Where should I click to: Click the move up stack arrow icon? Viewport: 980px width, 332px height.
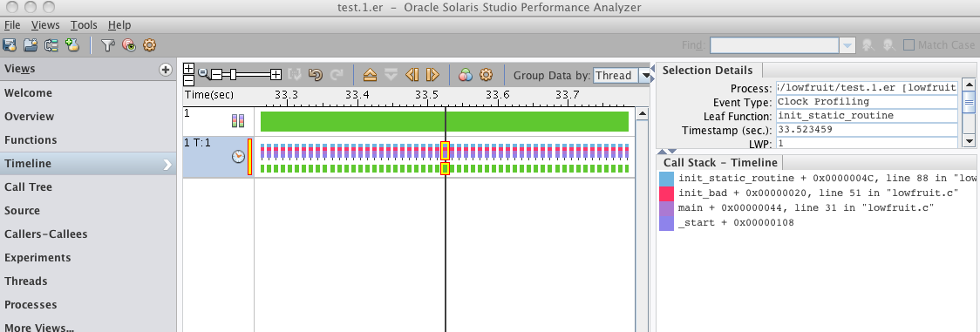click(x=370, y=75)
